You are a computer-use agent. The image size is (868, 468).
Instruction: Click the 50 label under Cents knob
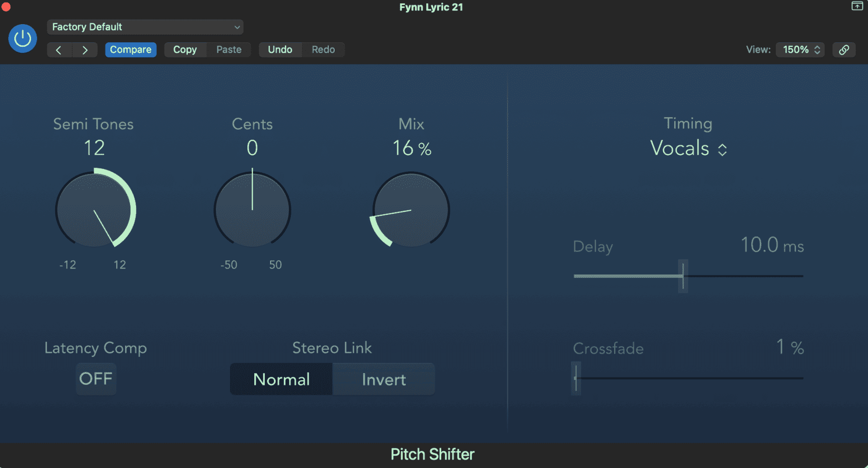pos(276,265)
